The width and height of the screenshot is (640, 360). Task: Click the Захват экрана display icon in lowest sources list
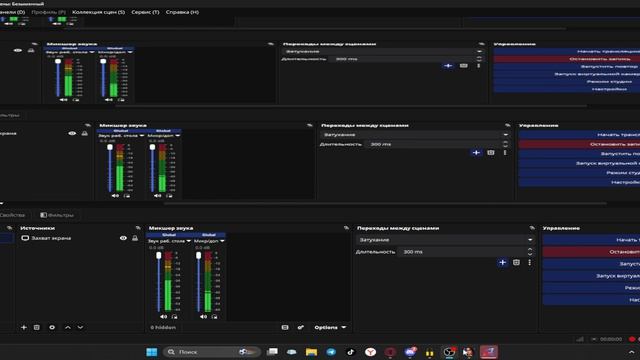pyautogui.click(x=25, y=238)
